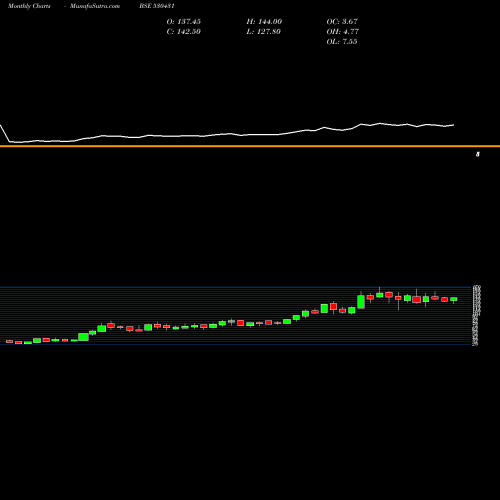Select the open value 'O: 137.45'
The width and height of the screenshot is (500, 500).
coord(184,22)
